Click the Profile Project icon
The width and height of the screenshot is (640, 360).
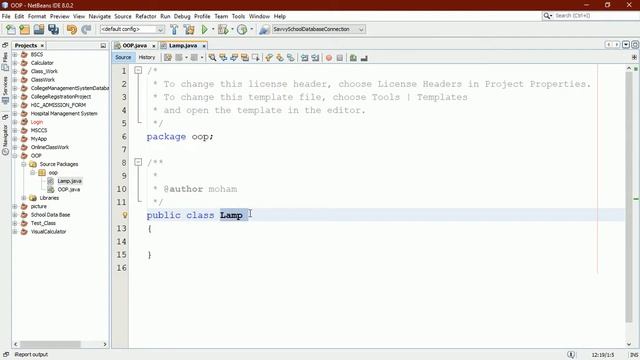[242, 29]
